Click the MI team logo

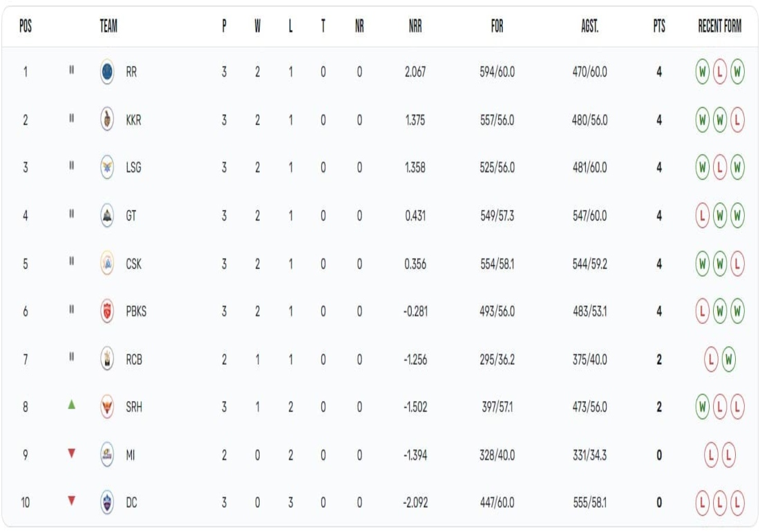(107, 455)
